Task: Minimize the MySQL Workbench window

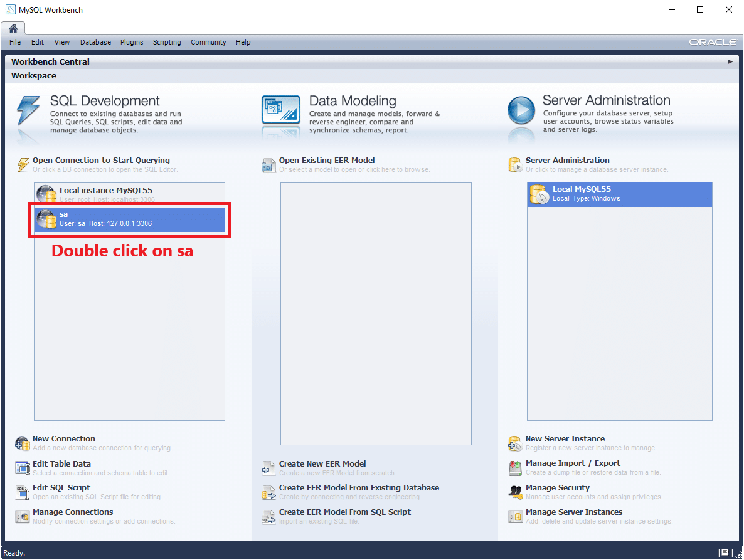Action: point(672,9)
